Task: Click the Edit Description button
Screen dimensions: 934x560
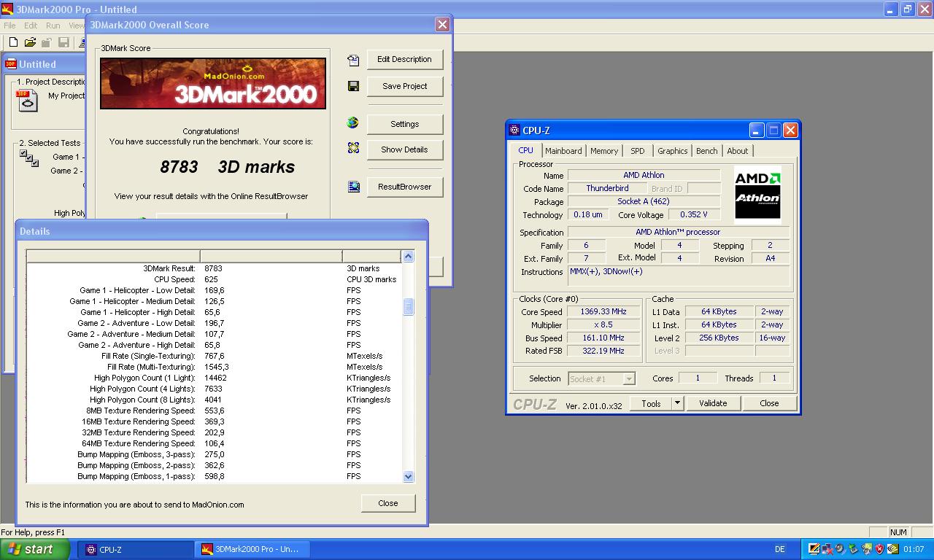Action: (404, 59)
